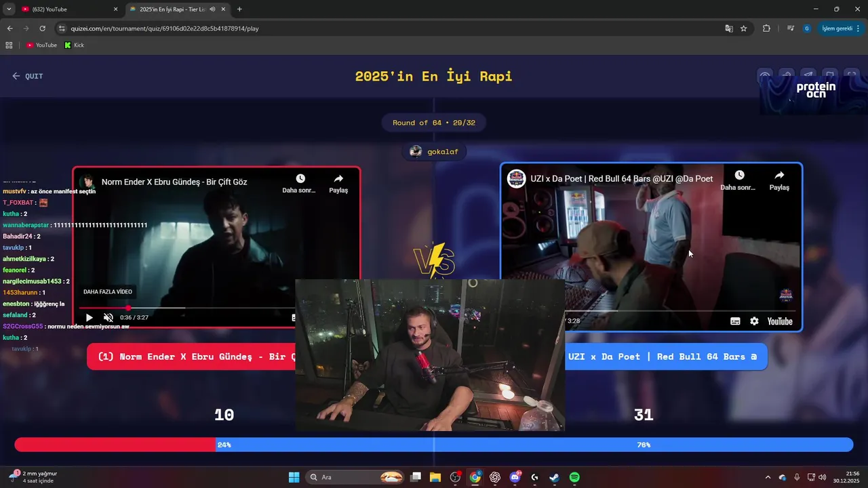Screen dimensions: 868x488
Task: Close the (632) YouTube tab
Action: coord(115,9)
